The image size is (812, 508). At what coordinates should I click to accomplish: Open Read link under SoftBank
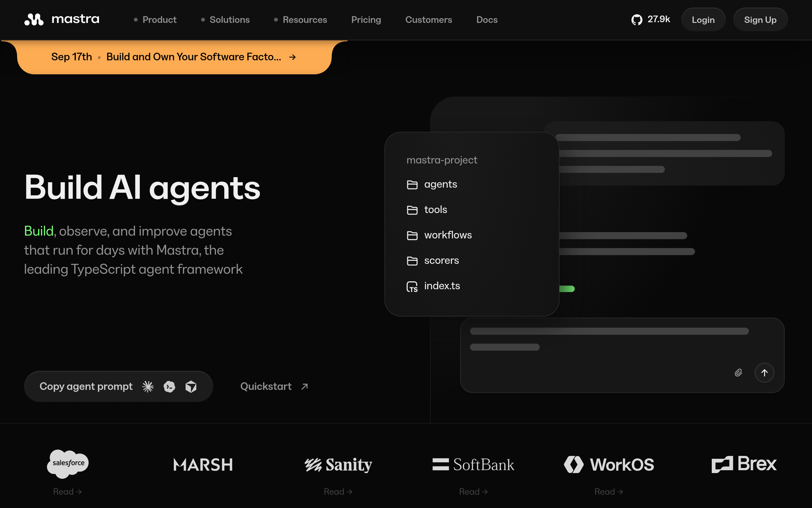(474, 491)
